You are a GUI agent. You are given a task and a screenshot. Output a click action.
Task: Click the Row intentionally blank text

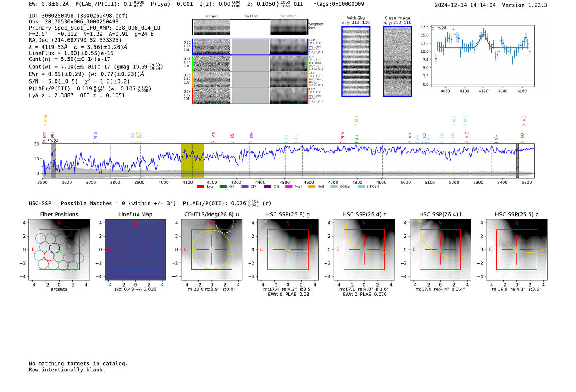(67, 370)
